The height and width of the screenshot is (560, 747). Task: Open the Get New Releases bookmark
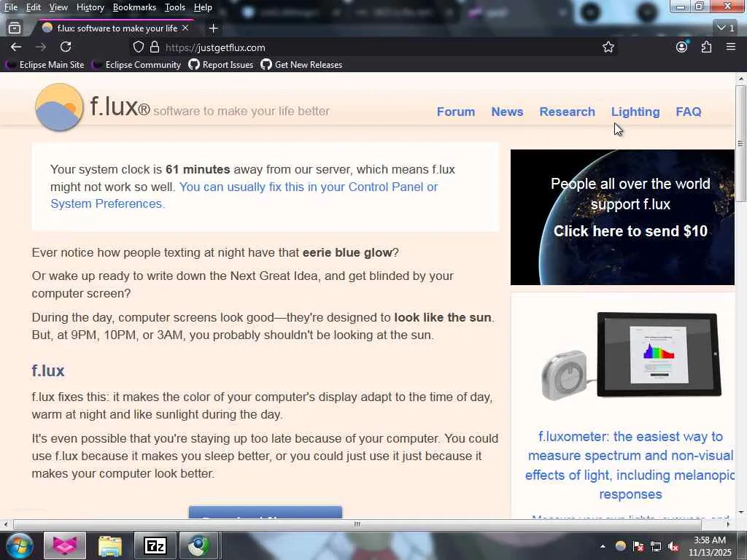click(301, 65)
